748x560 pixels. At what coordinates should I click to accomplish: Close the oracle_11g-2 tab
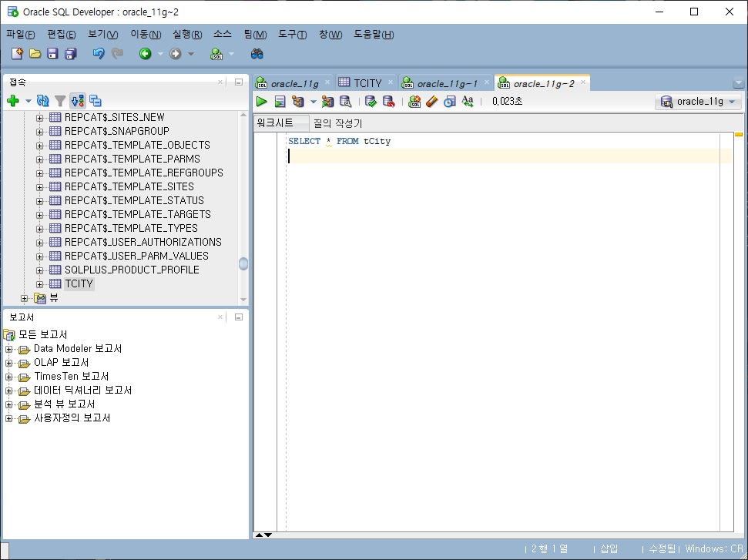click(583, 82)
